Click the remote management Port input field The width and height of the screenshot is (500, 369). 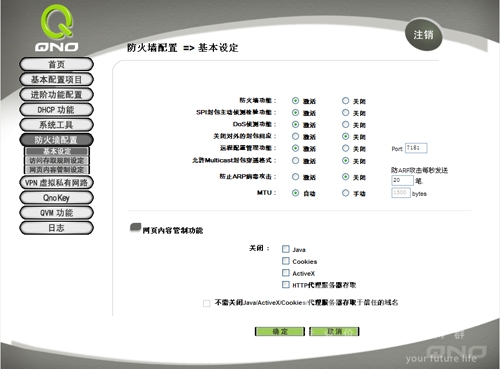[x=416, y=148]
